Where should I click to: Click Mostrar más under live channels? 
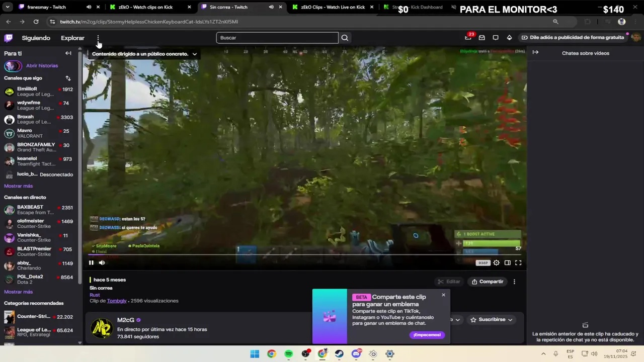coord(18,292)
